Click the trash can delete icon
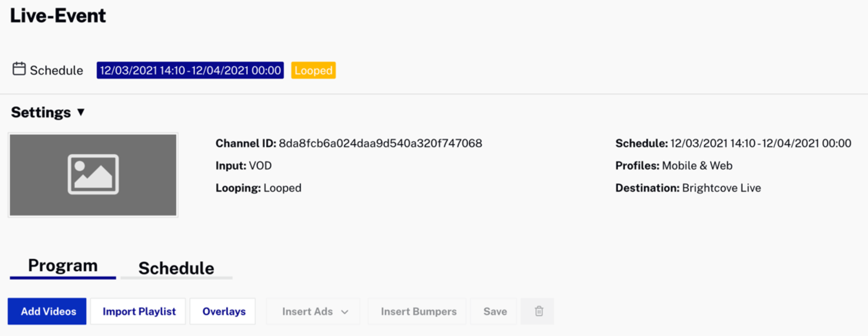 (539, 311)
